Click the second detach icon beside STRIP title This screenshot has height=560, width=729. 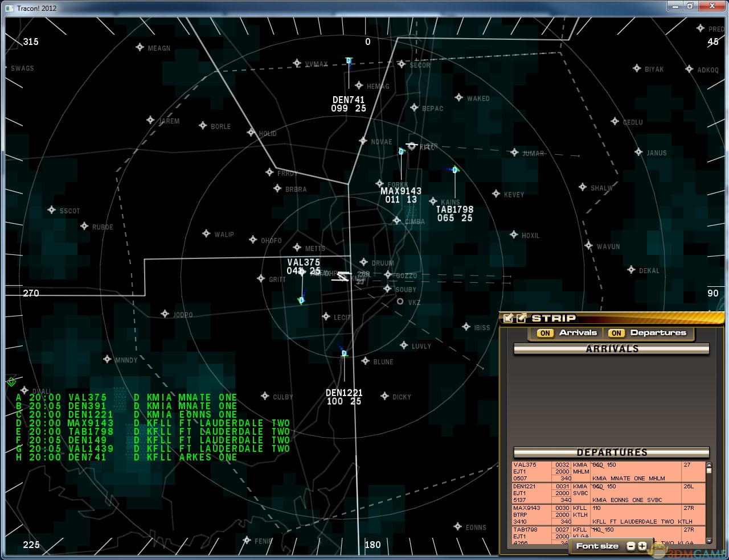(521, 318)
